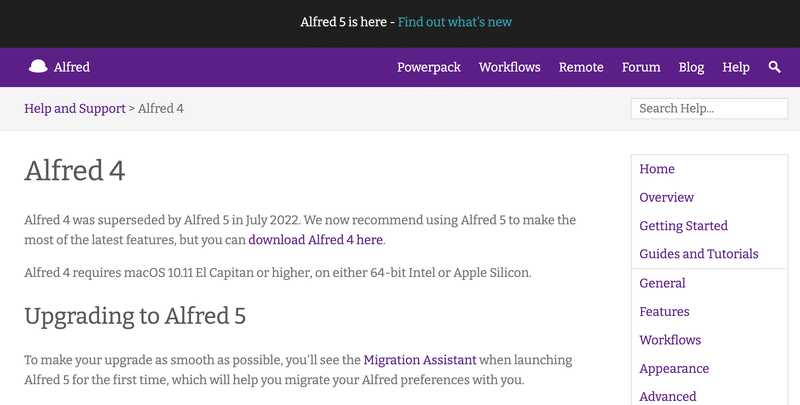Viewport: 800px width, 405px height.
Task: Go to the Workflows navigation item
Action: [509, 67]
